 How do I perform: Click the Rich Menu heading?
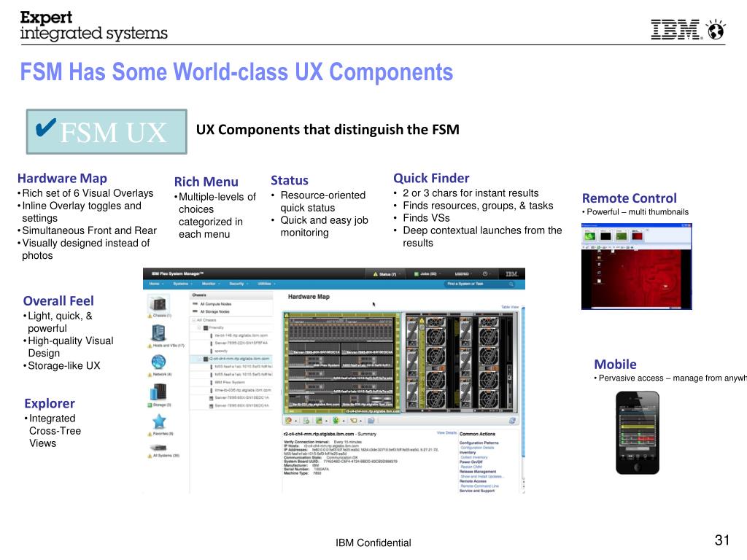click(x=206, y=182)
